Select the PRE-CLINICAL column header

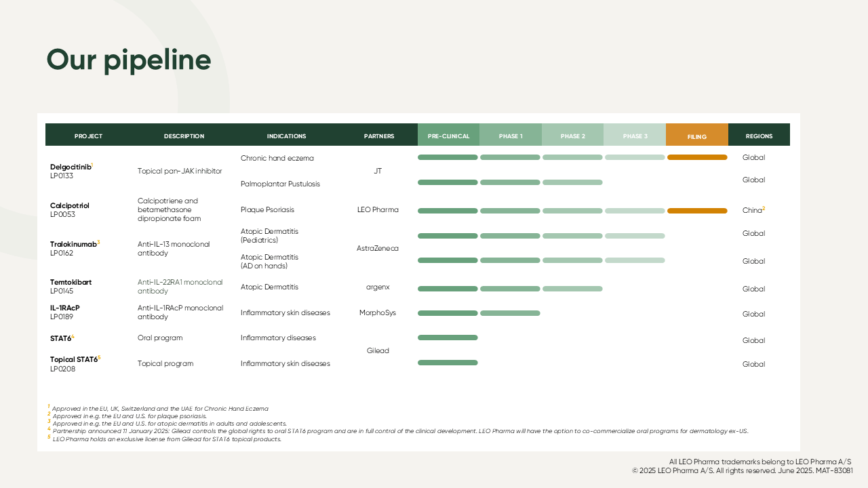pos(448,136)
